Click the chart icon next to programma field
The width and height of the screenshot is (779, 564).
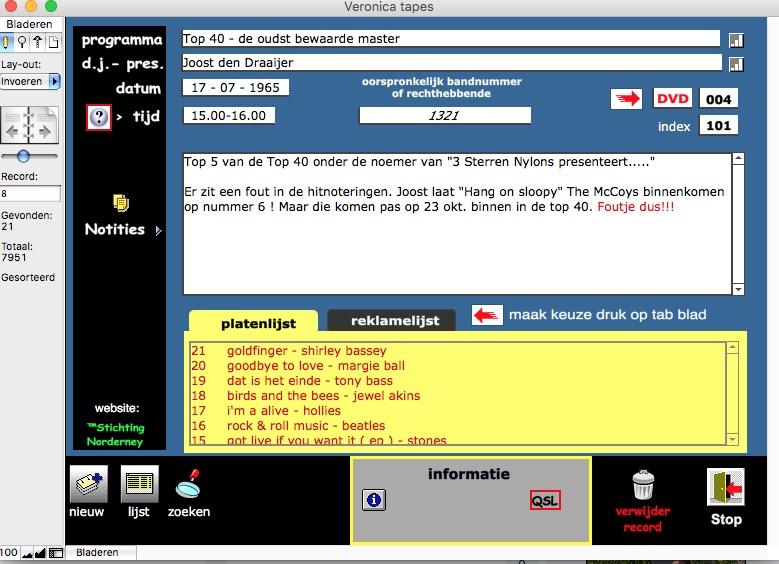point(737,40)
